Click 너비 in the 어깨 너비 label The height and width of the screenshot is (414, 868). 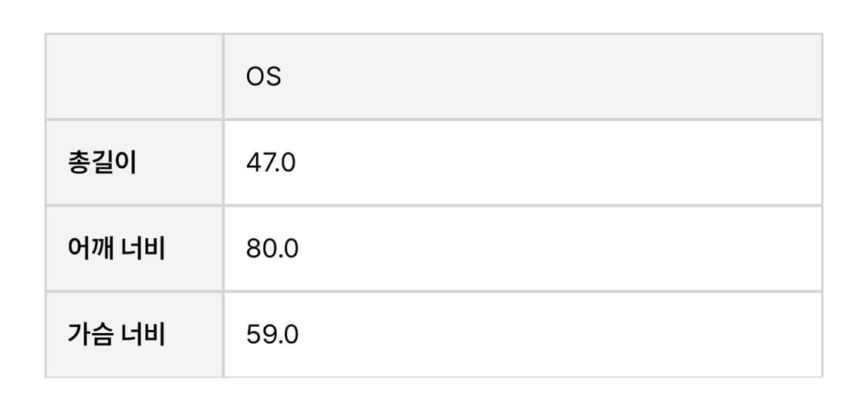[x=144, y=249]
